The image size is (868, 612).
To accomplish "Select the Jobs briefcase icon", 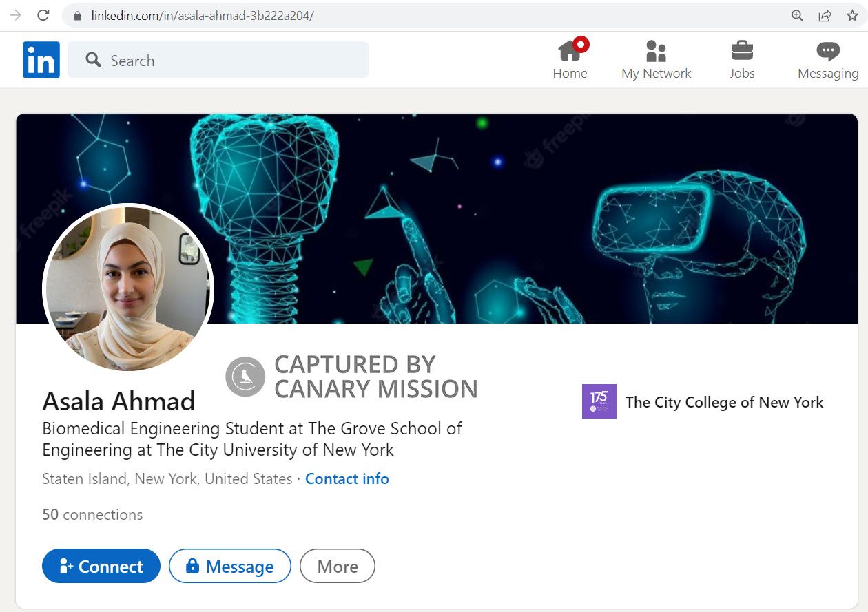I will [742, 50].
